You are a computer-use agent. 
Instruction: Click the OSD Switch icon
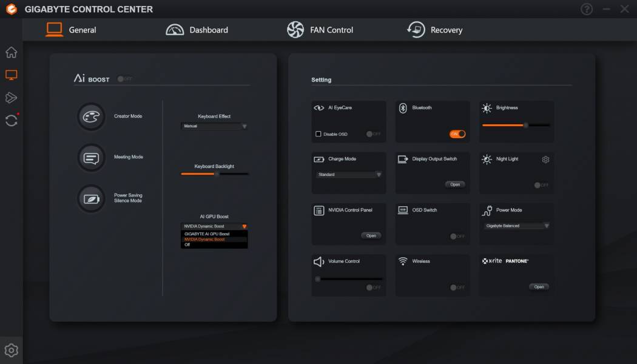point(403,211)
